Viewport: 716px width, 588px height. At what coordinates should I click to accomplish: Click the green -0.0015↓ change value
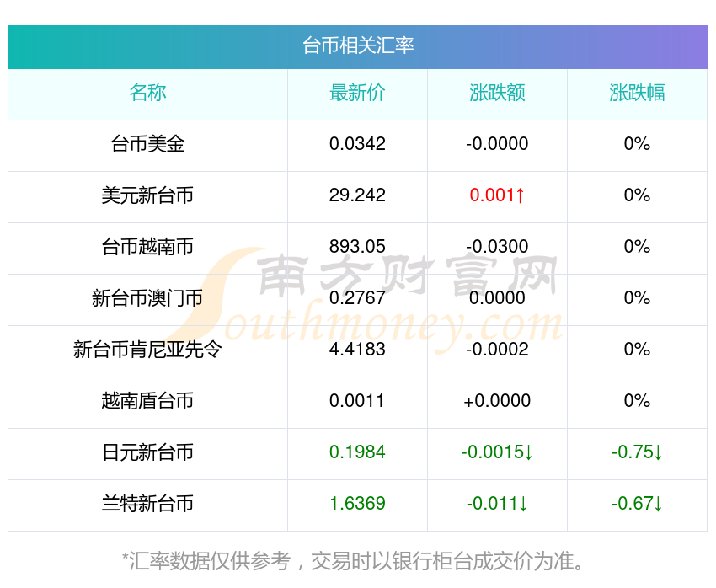coord(497,452)
